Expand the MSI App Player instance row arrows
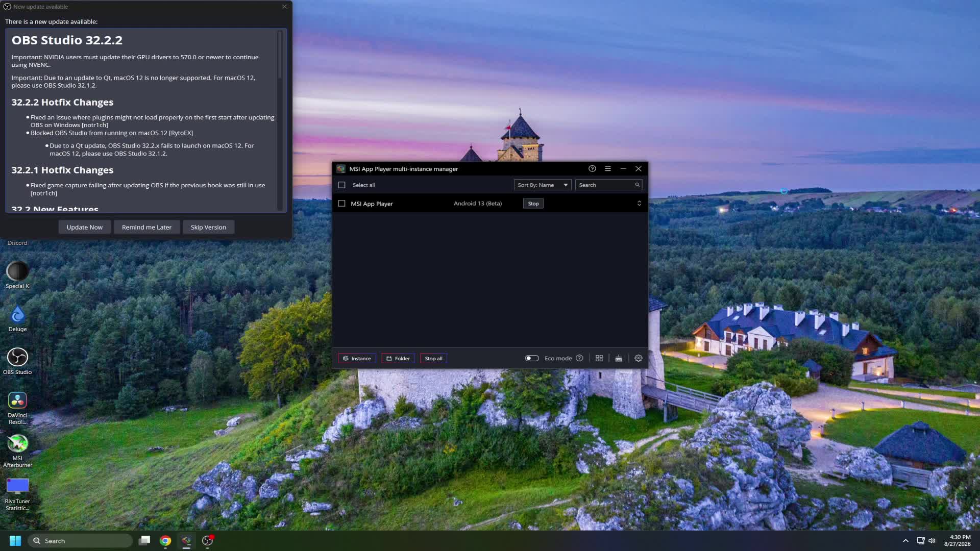The height and width of the screenshot is (551, 980). [x=639, y=204]
